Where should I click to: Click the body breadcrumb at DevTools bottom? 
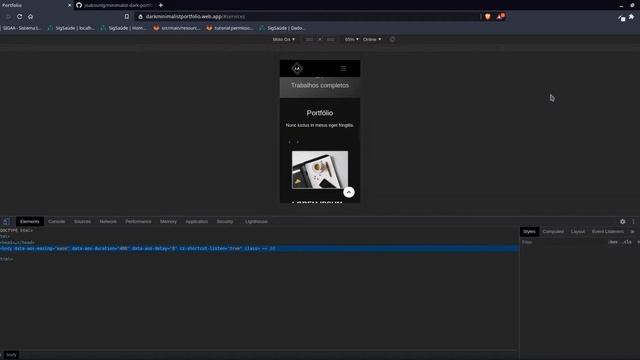tap(11, 355)
